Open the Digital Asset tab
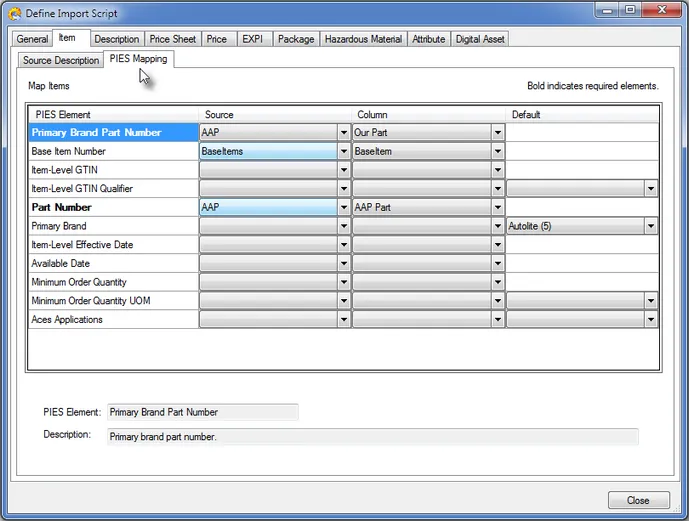Image resolution: width=689 pixels, height=521 pixels. [x=480, y=39]
